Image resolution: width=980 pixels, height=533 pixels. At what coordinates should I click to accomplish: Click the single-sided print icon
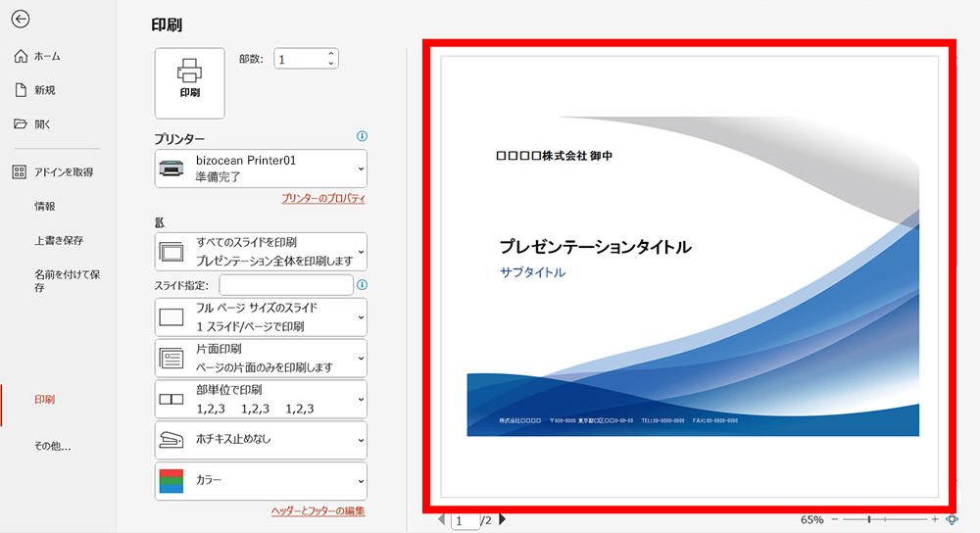click(x=171, y=358)
